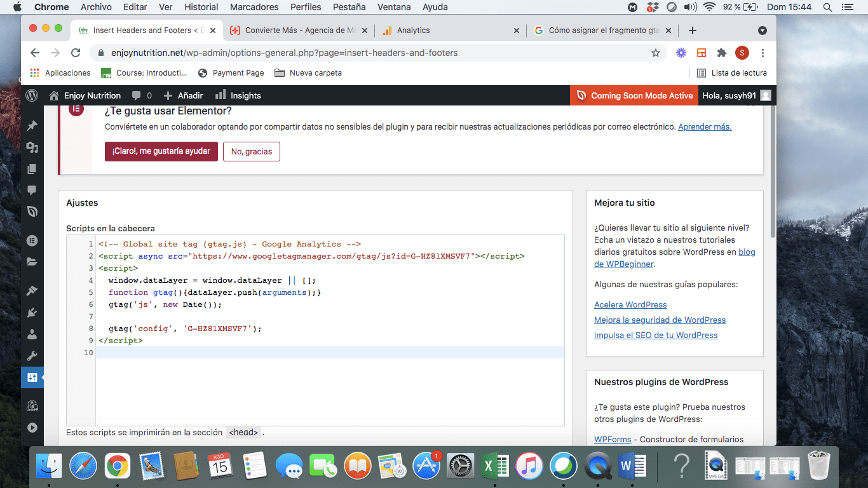Open WPForms link
Screen dimensions: 868x488
click(x=613, y=439)
